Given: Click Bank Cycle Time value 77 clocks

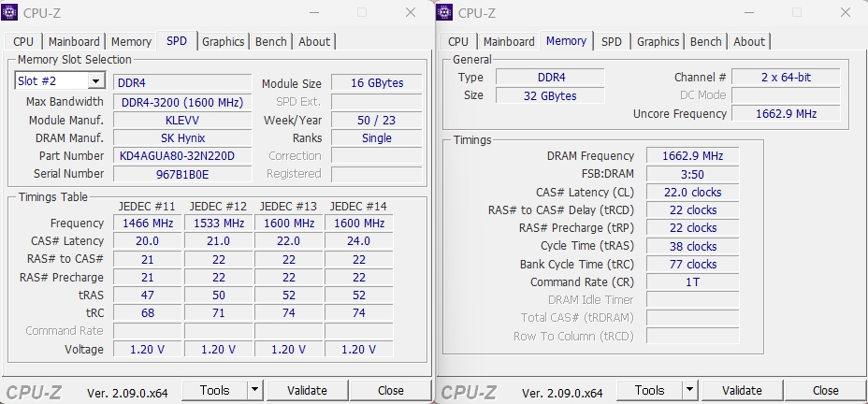Looking at the screenshot, I should 692,264.
